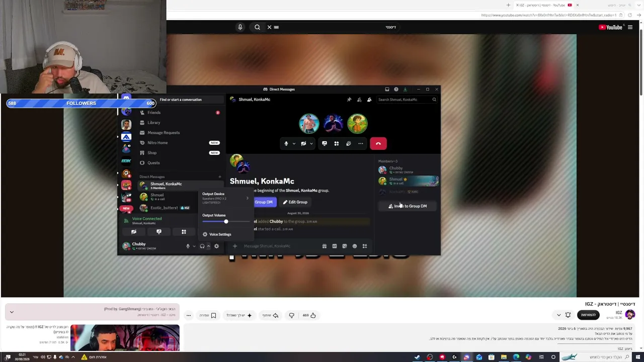Open activities in voice connected panel

coord(184,232)
